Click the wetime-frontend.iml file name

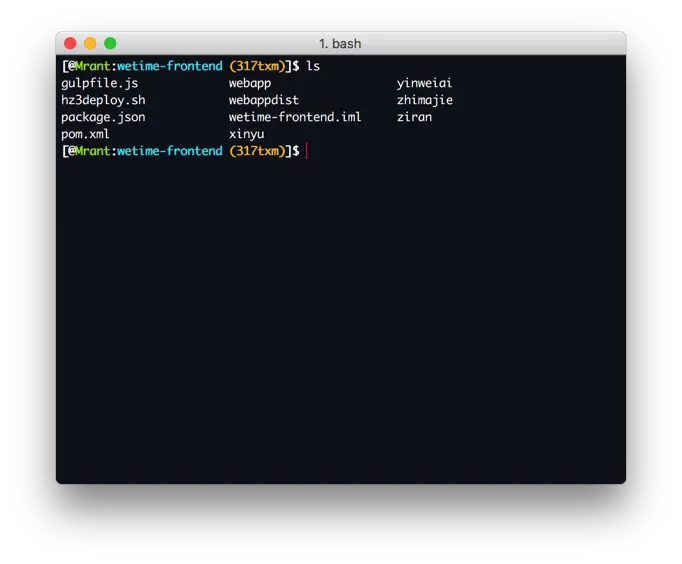pos(295,117)
